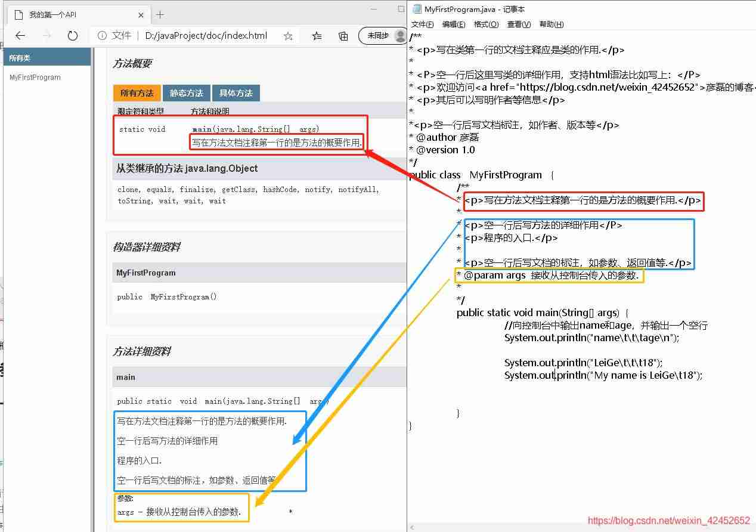Reload the page with refresh icon
The image size is (756, 532).
point(73,36)
